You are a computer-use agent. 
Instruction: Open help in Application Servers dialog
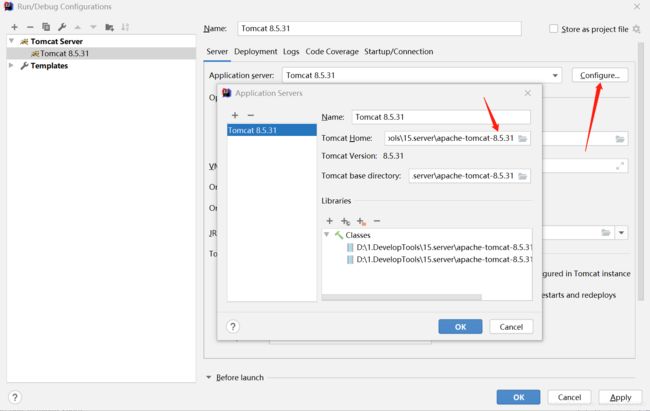tap(233, 327)
